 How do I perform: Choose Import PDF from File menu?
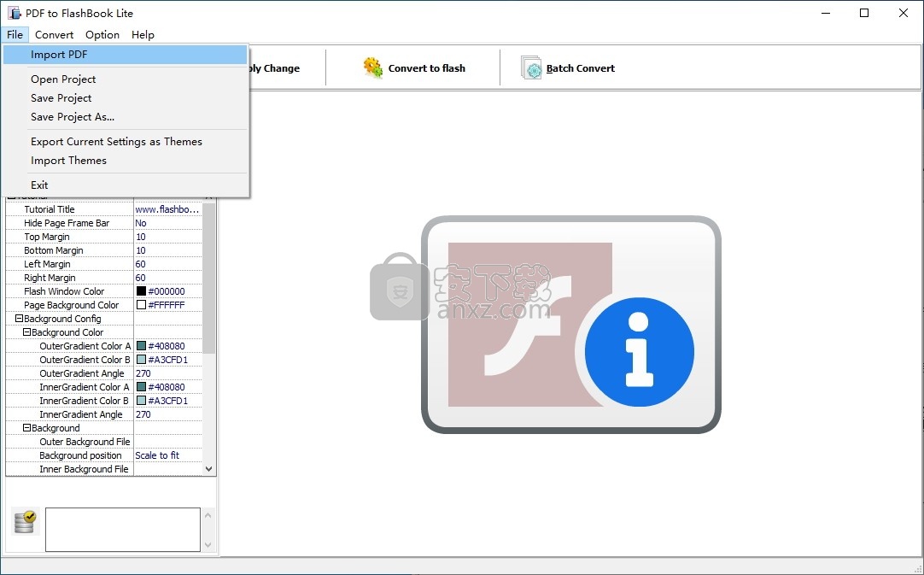[125, 55]
